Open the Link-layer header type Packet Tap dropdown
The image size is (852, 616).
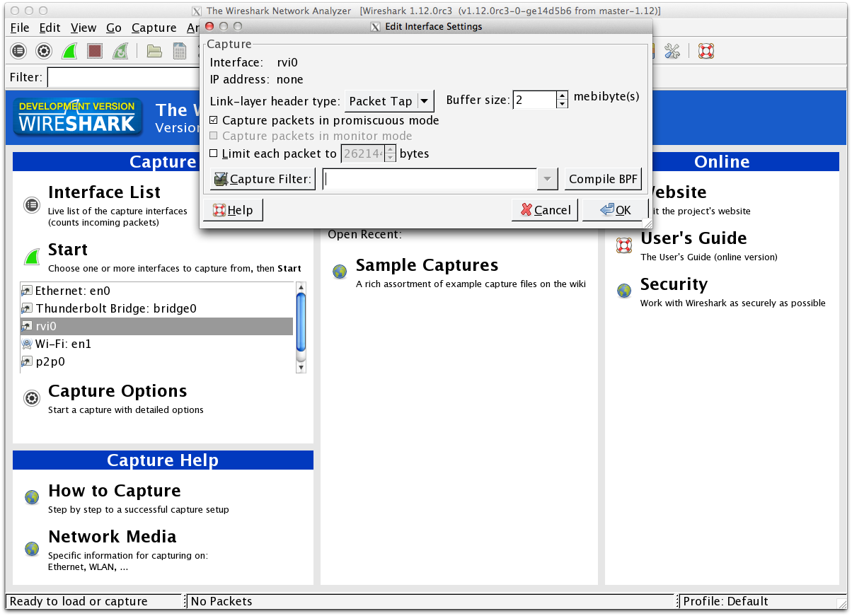click(x=389, y=101)
